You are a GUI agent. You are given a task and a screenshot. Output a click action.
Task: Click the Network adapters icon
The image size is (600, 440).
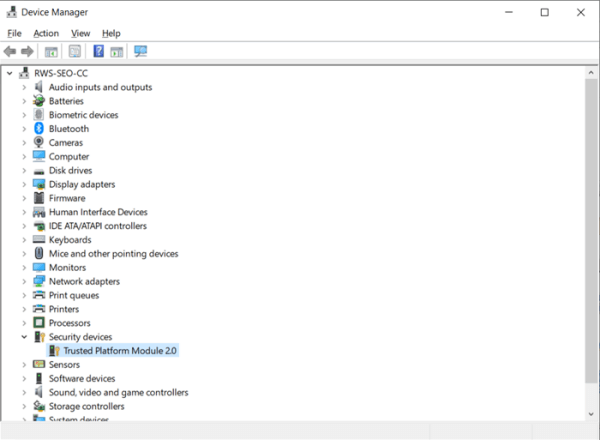pos(39,281)
